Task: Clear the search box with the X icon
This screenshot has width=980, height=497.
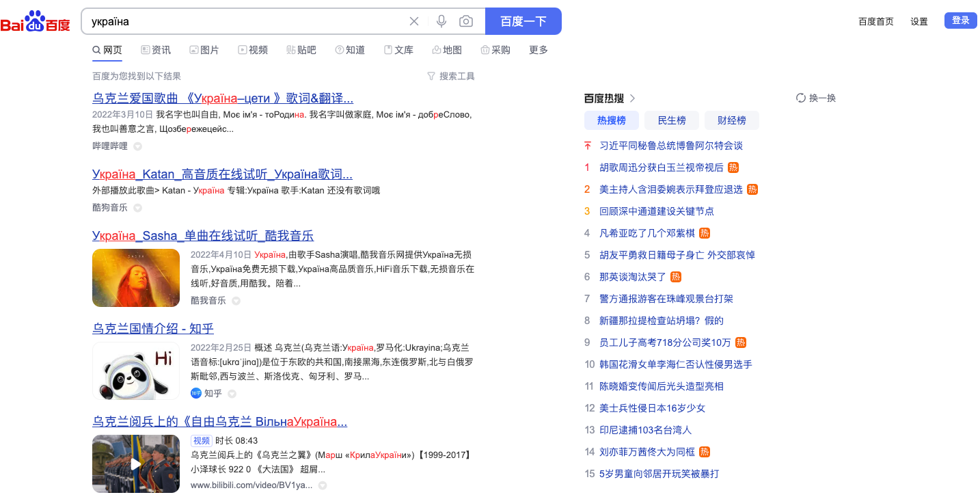Action: pyautogui.click(x=414, y=21)
